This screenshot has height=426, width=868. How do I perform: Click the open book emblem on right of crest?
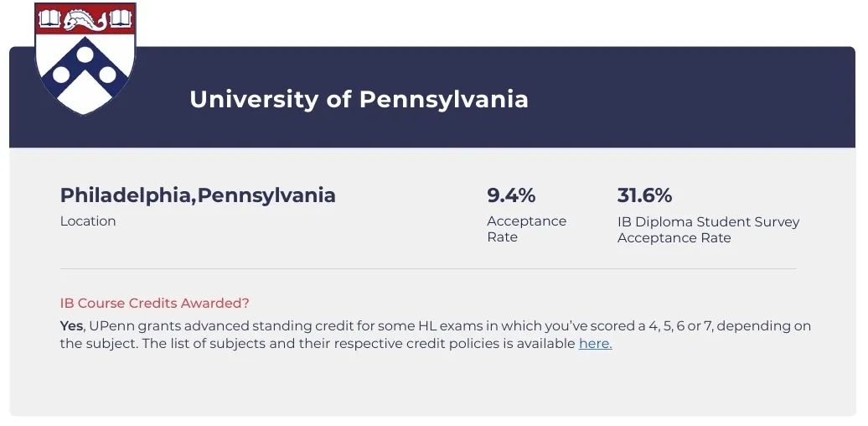(121, 19)
